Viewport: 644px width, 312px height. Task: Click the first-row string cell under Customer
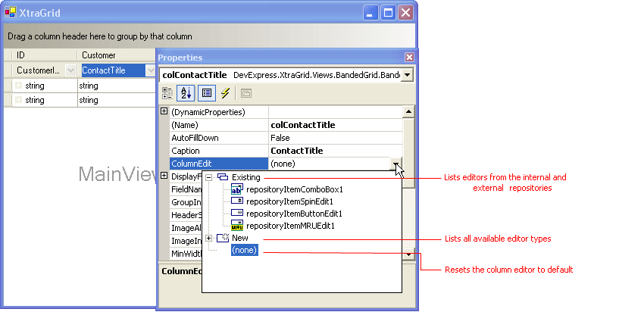[x=117, y=86]
